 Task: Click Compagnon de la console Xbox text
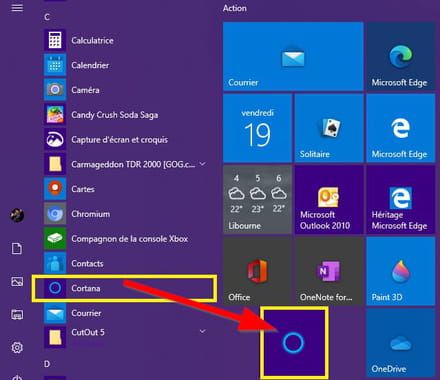pyautogui.click(x=130, y=239)
